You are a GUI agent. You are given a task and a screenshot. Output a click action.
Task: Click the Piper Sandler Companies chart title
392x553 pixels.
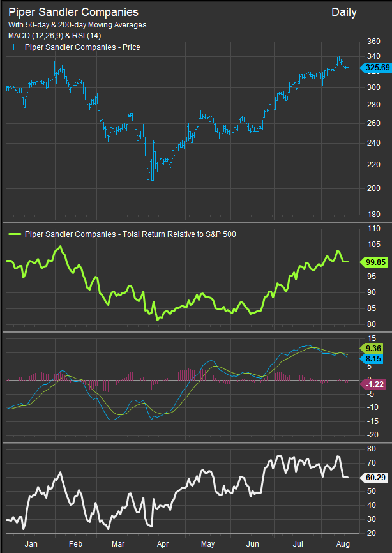pyautogui.click(x=73, y=13)
